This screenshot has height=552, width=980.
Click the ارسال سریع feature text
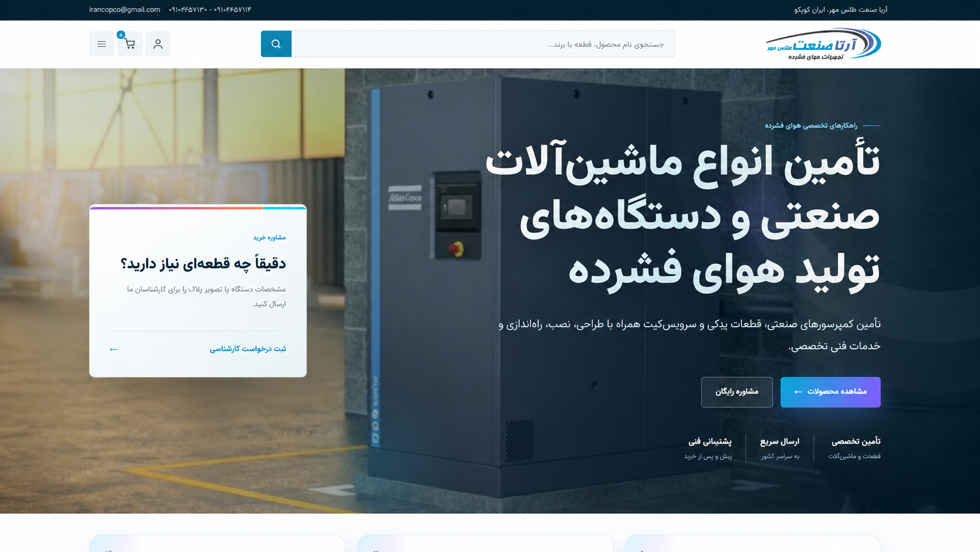(x=780, y=441)
